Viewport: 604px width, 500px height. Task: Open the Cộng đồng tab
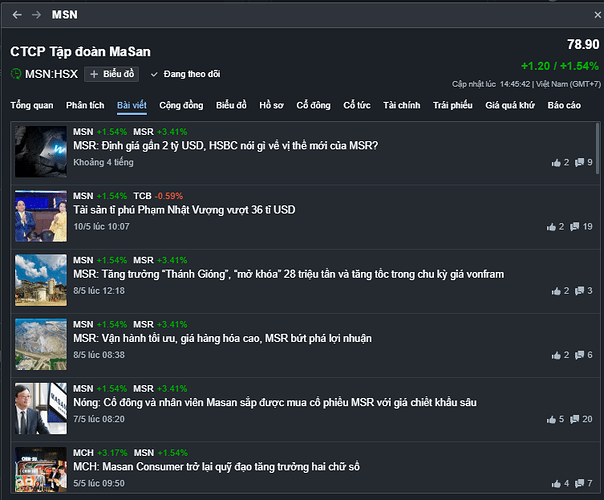click(x=181, y=105)
